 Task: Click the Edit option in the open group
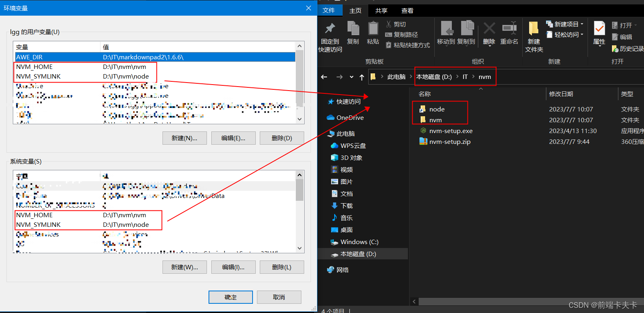pos(622,37)
